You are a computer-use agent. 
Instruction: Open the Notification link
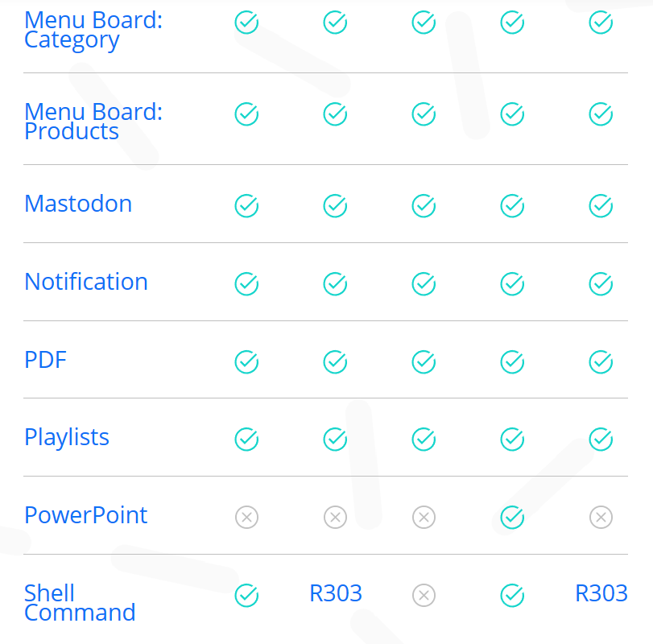86,282
